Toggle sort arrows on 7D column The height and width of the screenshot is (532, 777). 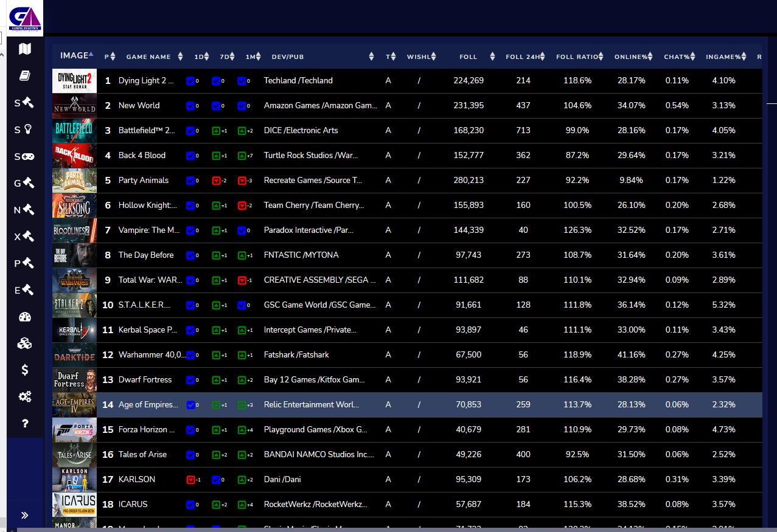(x=232, y=57)
